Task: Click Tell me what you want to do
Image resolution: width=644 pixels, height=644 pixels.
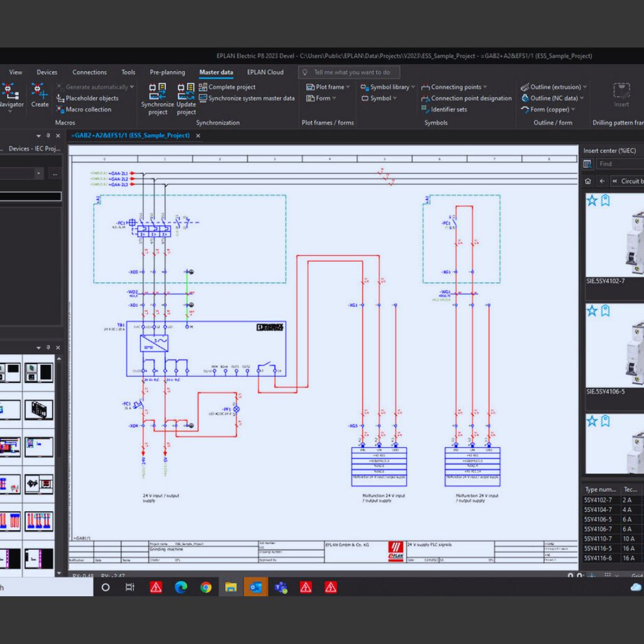Action: (349, 72)
